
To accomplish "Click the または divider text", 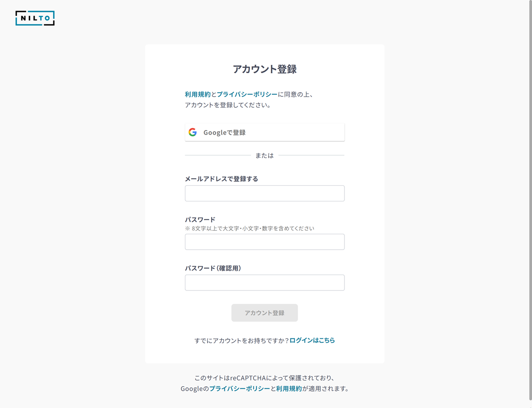I will click(265, 156).
